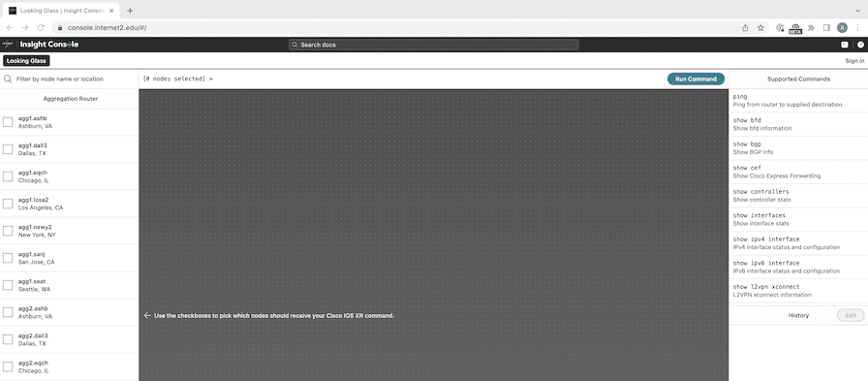Image resolution: width=868 pixels, height=381 pixels.
Task: Click the Aggregation Router heading
Action: pyautogui.click(x=71, y=99)
